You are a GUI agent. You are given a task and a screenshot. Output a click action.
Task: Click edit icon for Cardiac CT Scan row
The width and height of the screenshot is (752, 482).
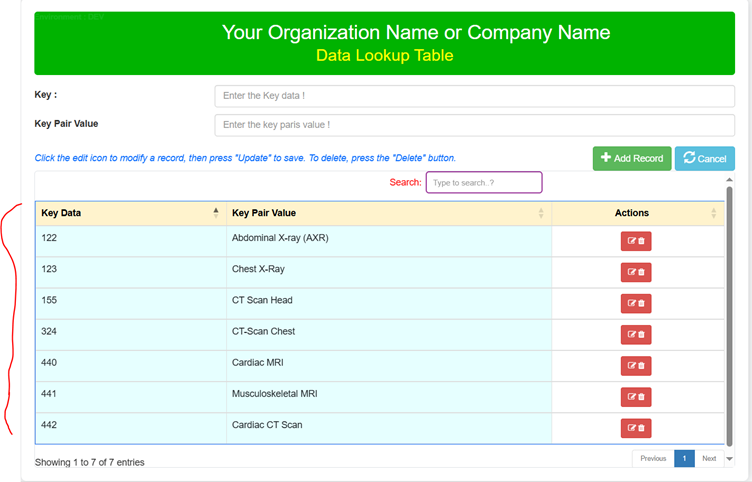coord(631,428)
